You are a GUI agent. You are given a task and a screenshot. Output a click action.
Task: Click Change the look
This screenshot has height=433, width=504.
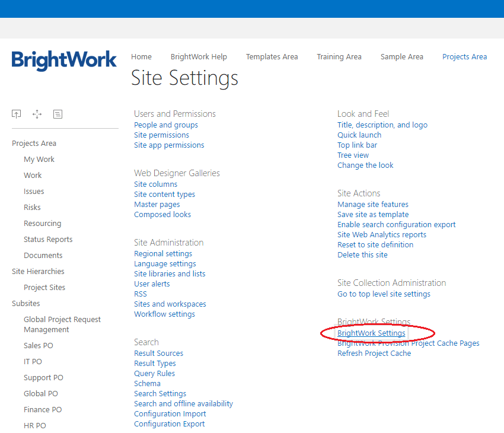point(365,165)
